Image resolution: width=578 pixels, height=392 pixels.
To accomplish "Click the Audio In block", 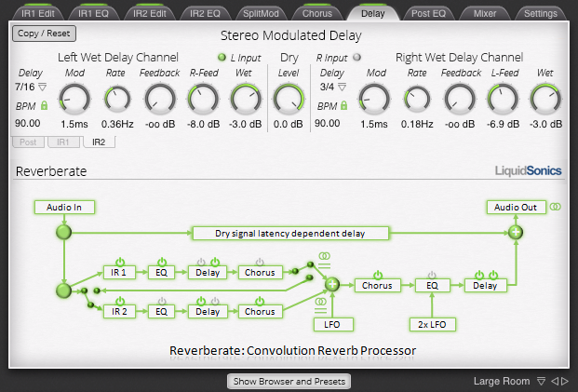I will 64,207.
